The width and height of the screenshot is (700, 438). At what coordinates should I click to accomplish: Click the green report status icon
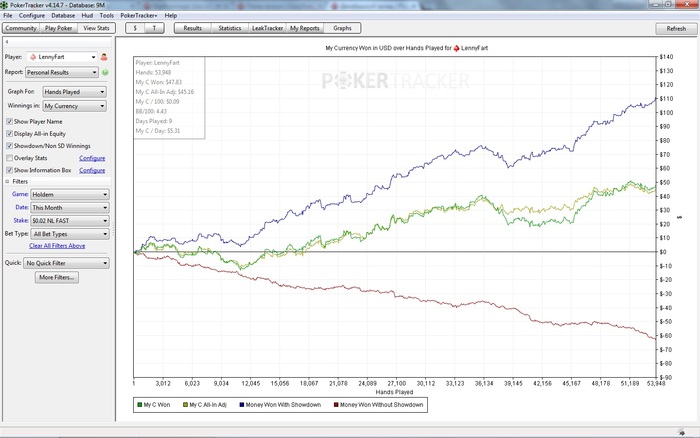(x=105, y=72)
